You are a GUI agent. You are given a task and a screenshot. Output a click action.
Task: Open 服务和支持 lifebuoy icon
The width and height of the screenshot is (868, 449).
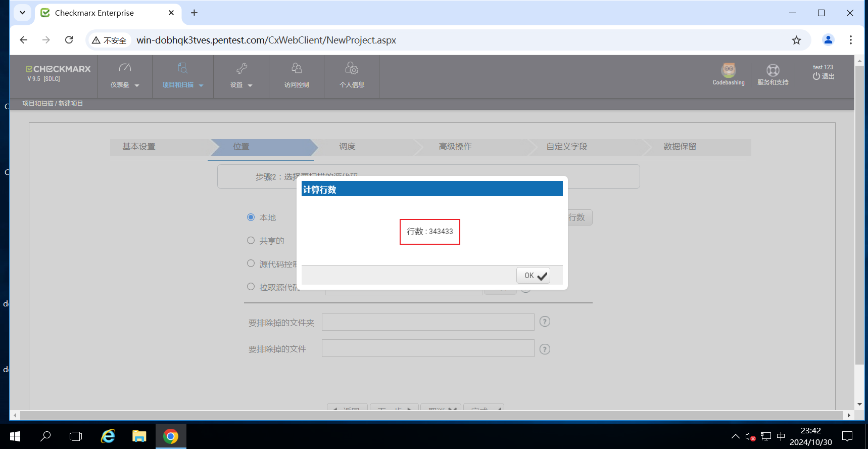[x=773, y=70]
